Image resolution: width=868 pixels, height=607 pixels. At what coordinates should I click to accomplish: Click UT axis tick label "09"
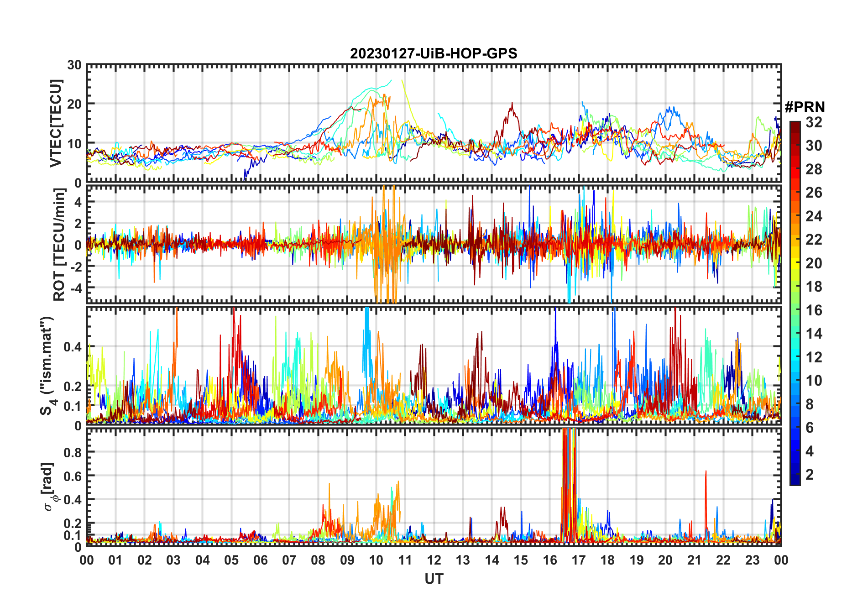[x=347, y=560]
